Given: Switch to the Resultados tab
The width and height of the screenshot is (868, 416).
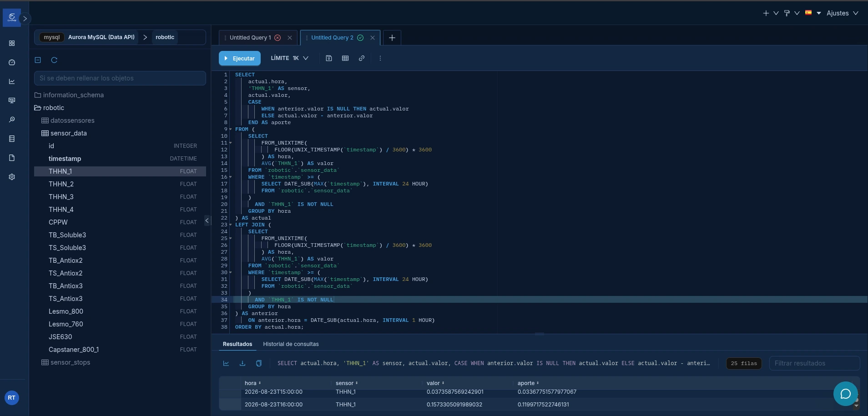Looking at the screenshot, I should (237, 344).
